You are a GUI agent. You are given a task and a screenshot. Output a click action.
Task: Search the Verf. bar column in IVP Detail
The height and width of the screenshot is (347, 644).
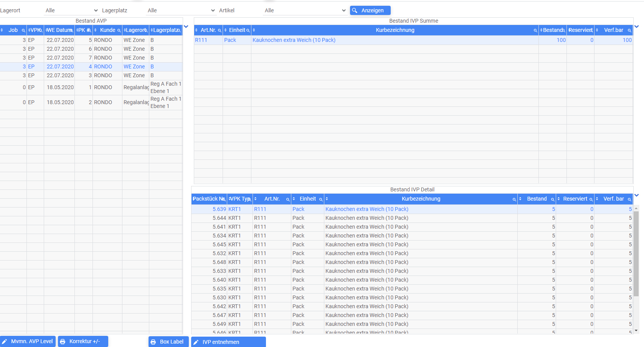(629, 199)
